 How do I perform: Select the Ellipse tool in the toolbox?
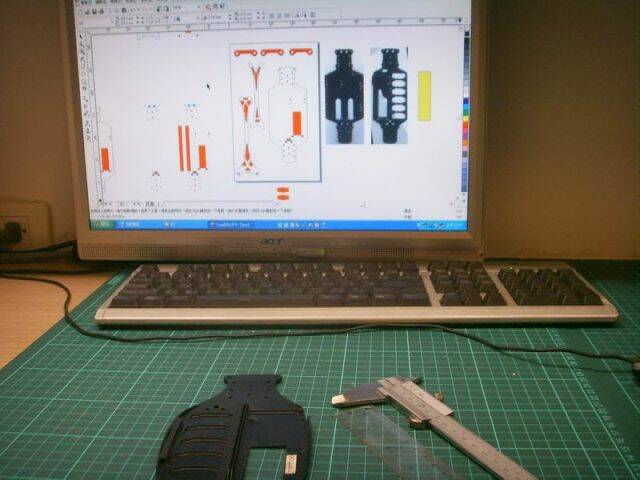pyautogui.click(x=84, y=74)
